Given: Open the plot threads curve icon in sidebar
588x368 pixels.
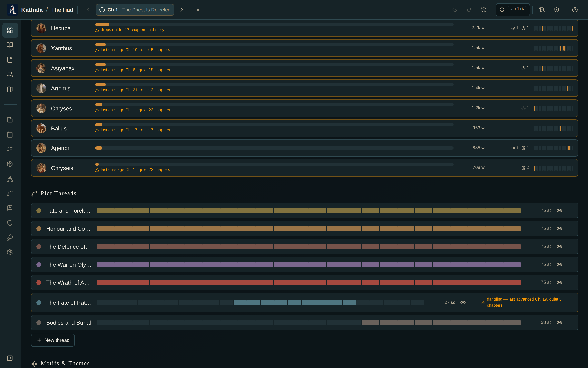Looking at the screenshot, I should pyautogui.click(x=10, y=193).
